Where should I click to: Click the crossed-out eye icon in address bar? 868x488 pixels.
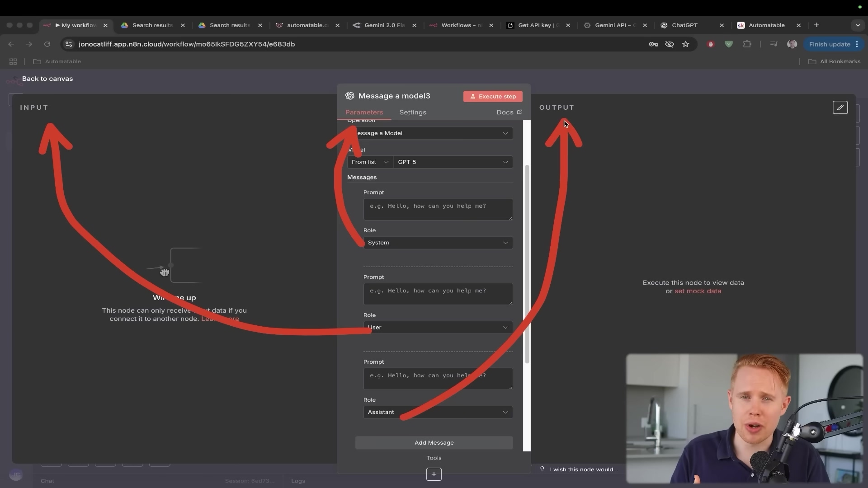tap(670, 44)
